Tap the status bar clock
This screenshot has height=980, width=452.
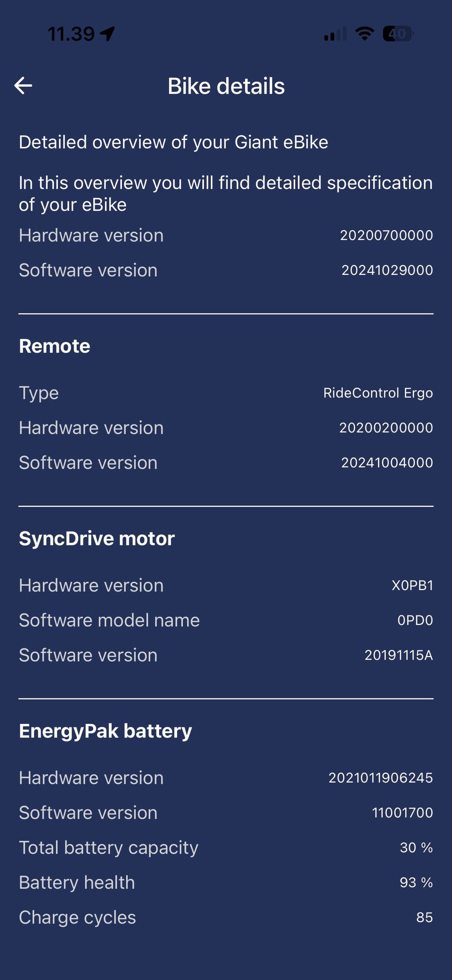coord(71,34)
